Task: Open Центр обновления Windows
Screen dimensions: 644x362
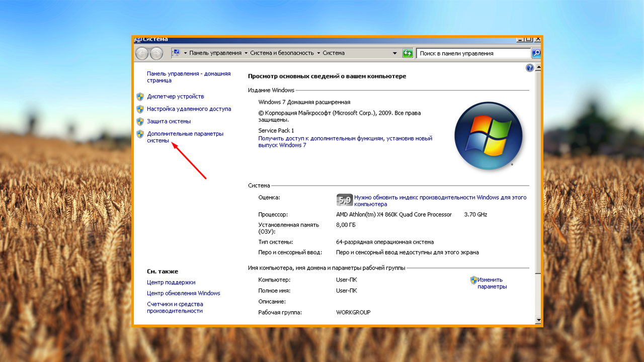Action: coord(184,293)
